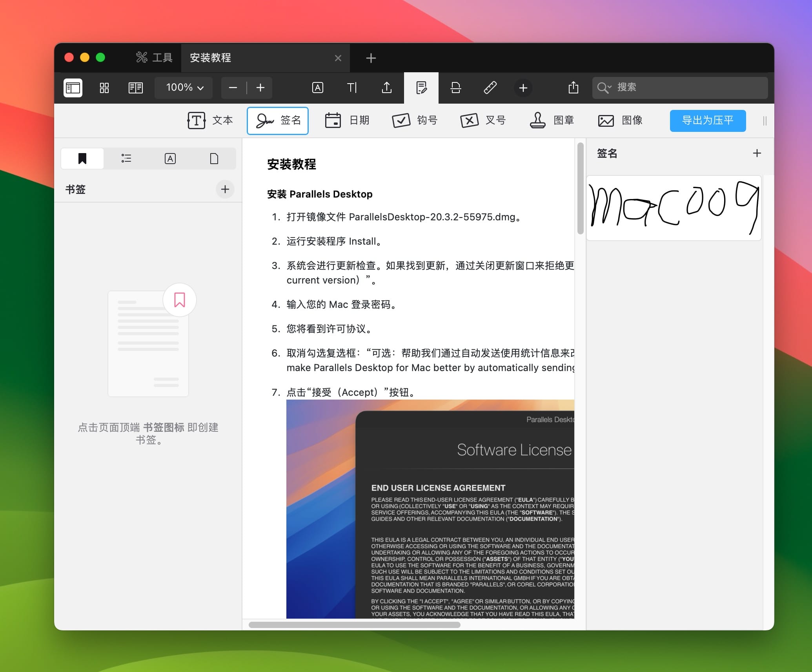The width and height of the screenshot is (812, 672).
Task: Switch to the outline list sidebar tab
Action: click(x=126, y=159)
